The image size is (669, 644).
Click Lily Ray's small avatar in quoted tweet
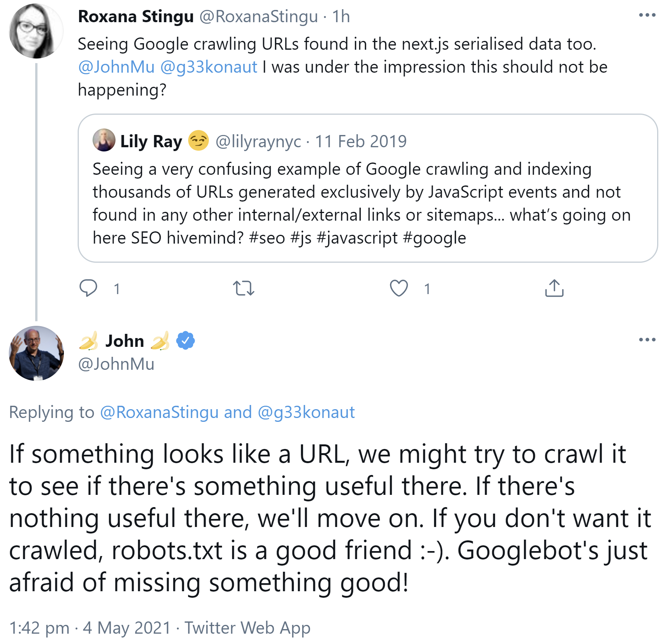click(x=104, y=140)
